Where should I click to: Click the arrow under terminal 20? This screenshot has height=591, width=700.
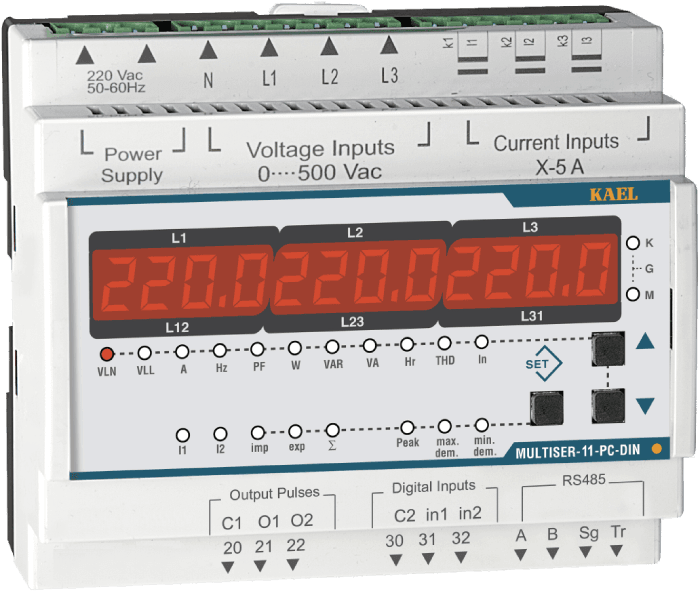pyautogui.click(x=228, y=568)
